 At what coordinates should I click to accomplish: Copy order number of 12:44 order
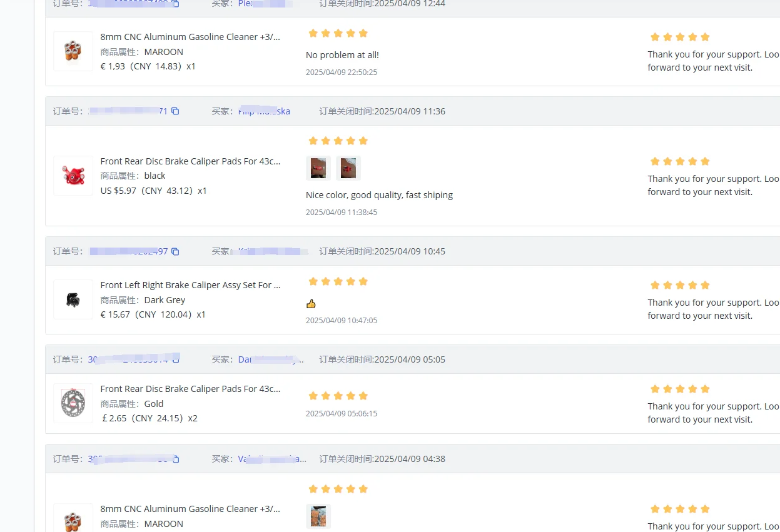tap(176, 3)
